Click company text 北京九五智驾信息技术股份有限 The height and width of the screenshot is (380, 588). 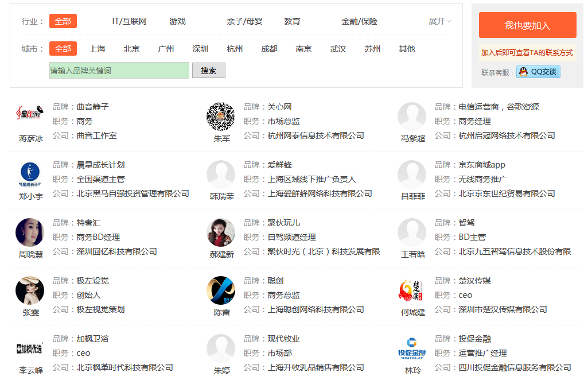515,251
